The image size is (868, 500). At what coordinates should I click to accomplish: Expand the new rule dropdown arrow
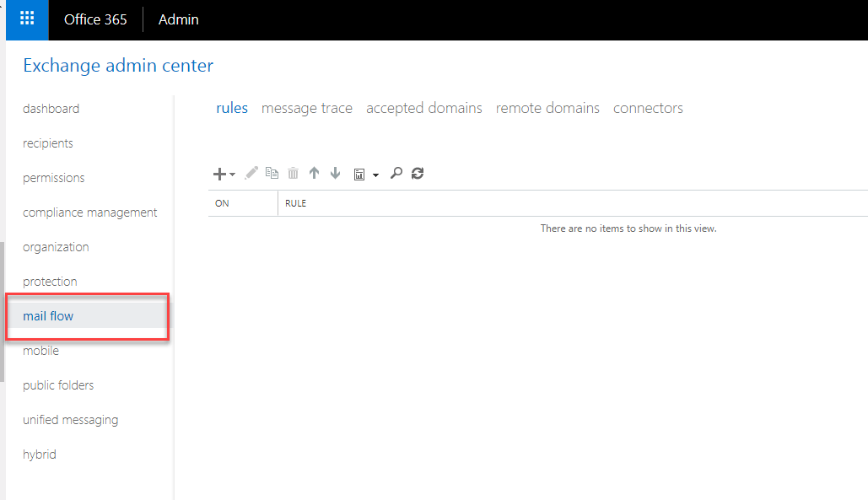pos(233,175)
